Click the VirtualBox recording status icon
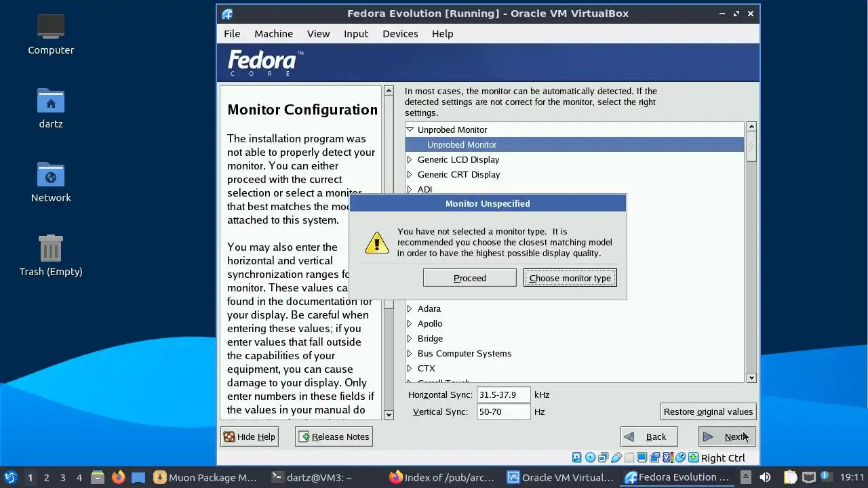The image size is (868, 488). (654, 457)
